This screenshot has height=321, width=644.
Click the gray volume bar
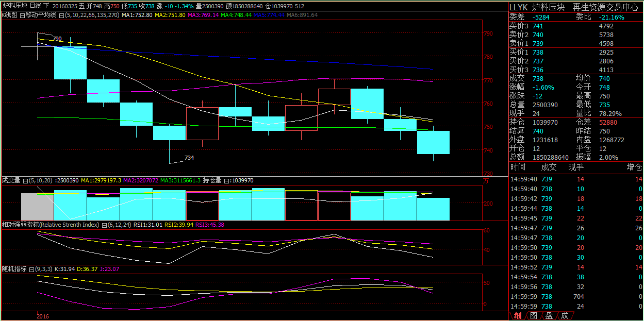(x=37, y=207)
